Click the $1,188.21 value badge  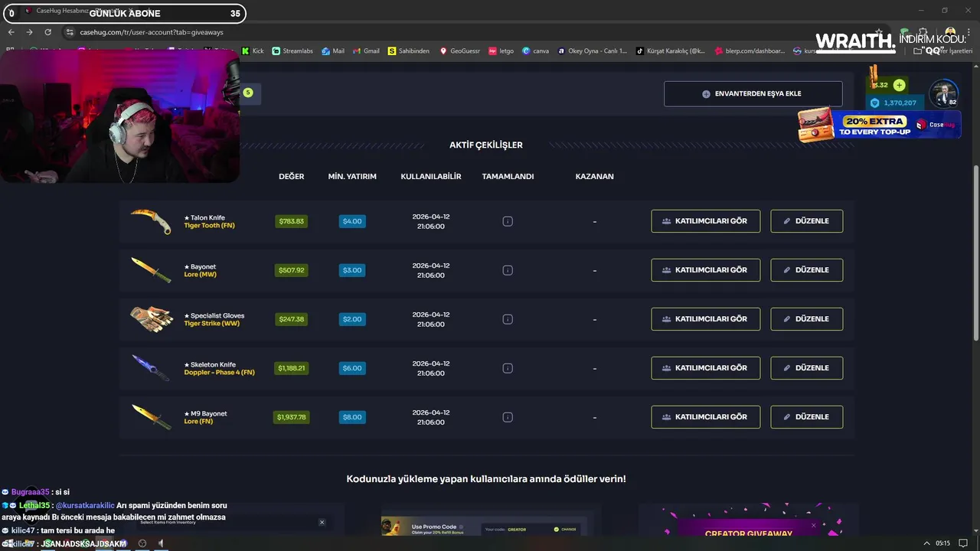point(292,368)
